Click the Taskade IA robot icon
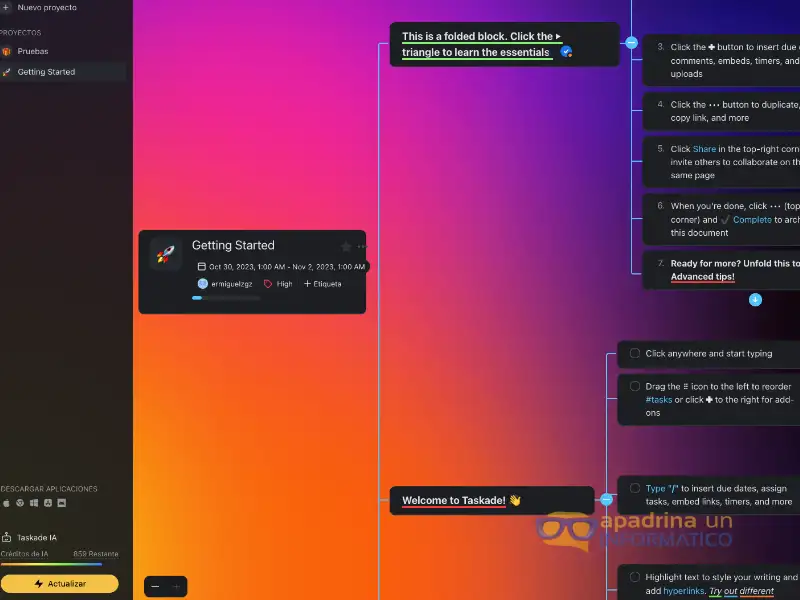This screenshot has width=800, height=600. pos(7,537)
